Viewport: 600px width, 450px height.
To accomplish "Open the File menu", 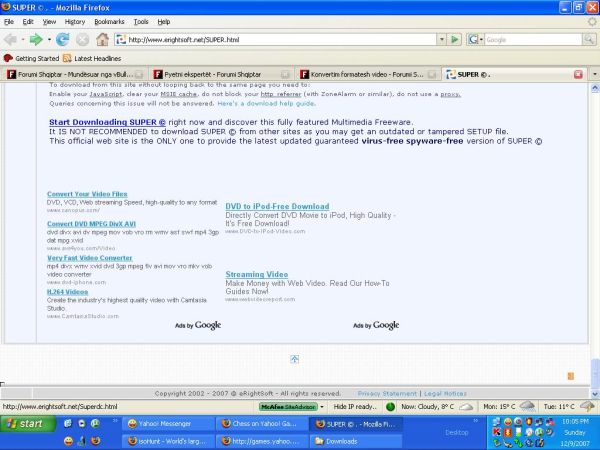I will [9, 22].
